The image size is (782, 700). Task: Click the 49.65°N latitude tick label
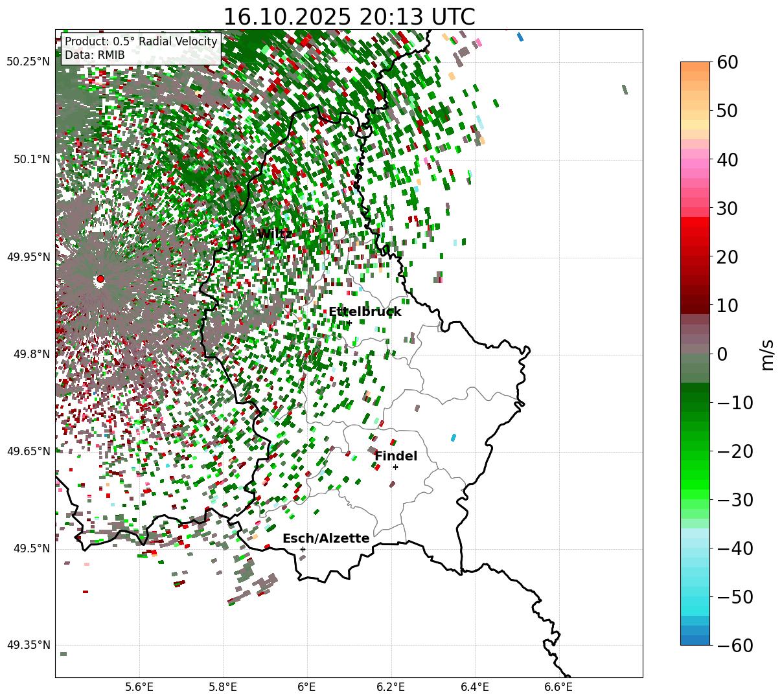click(28, 451)
